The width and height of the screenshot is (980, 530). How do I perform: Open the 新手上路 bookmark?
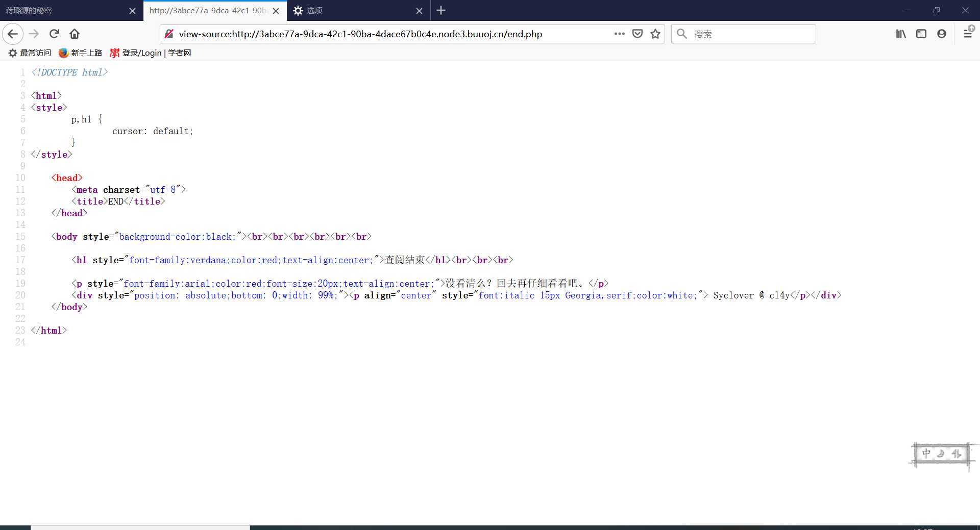[81, 53]
